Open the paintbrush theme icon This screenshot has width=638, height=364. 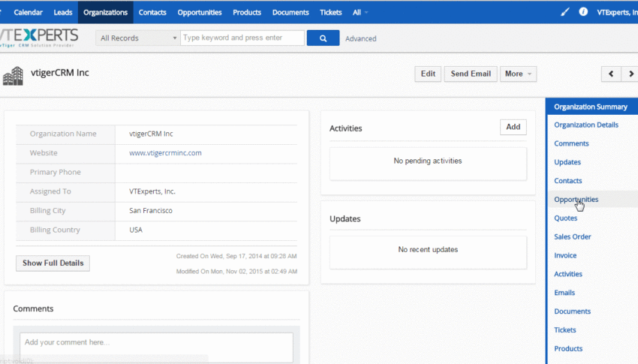coord(565,12)
